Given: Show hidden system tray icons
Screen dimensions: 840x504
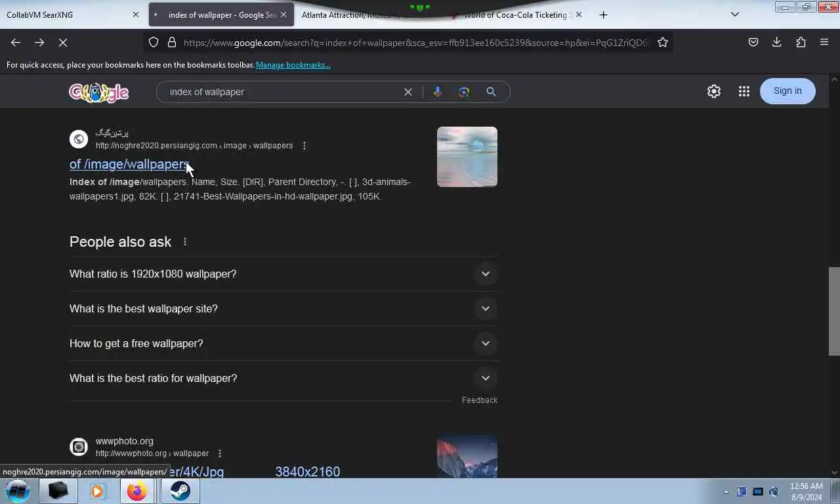Looking at the screenshot, I should pos(726,492).
